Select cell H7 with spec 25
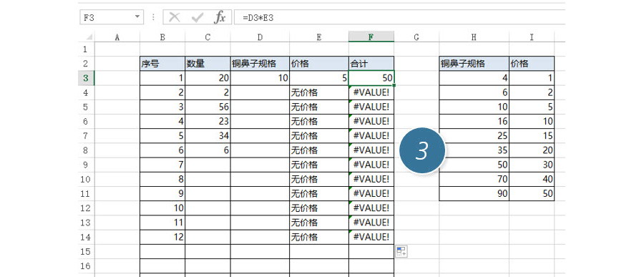Screen dimensions: 644x277 click(x=474, y=135)
